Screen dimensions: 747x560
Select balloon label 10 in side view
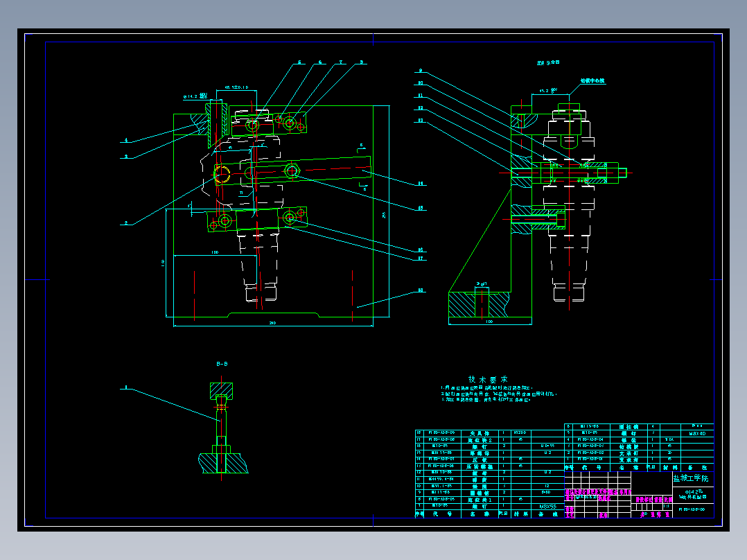[x=420, y=83]
